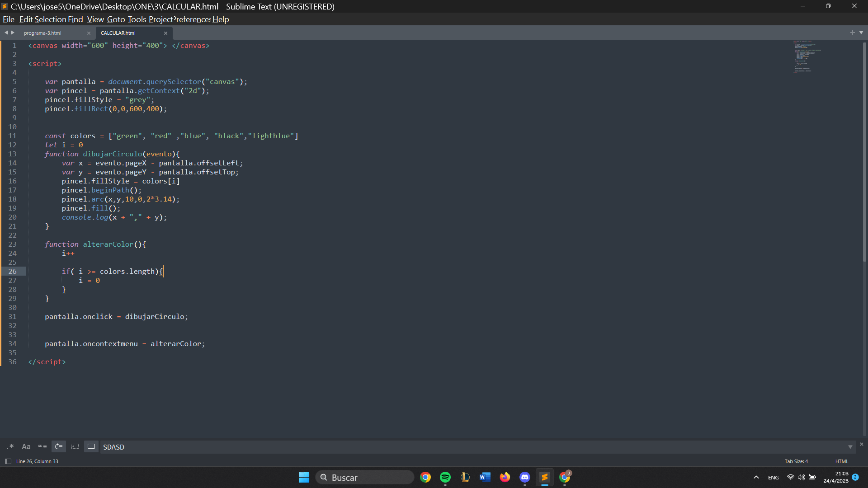Image resolution: width=868 pixels, height=488 pixels.
Task: Toggle highlight matches option
Action: (91, 446)
